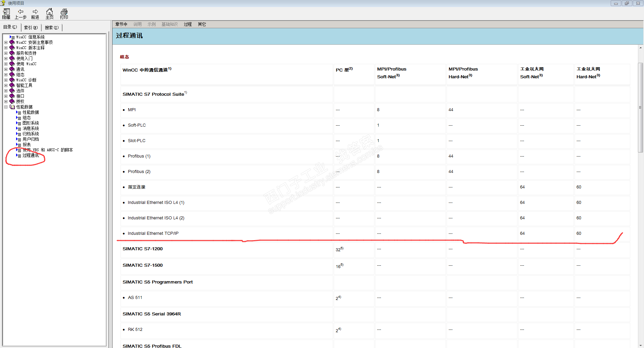Switch to the 搜索 (Search) tab
Viewport: 644px width, 348px height.
pos(52,28)
